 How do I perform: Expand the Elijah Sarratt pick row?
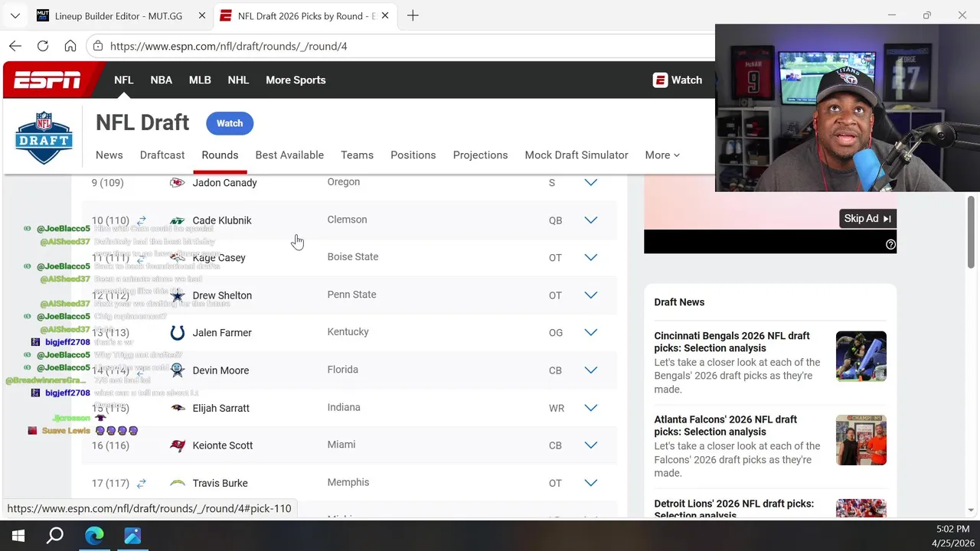click(x=590, y=408)
